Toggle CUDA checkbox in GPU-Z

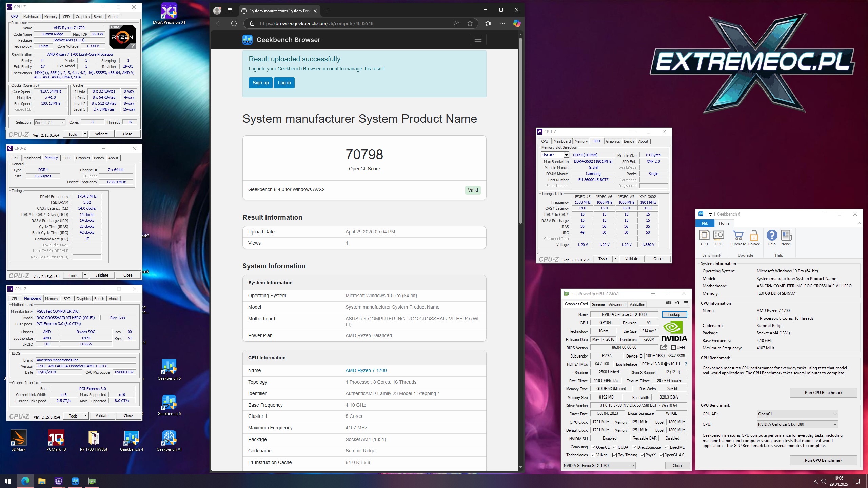pyautogui.click(x=615, y=447)
